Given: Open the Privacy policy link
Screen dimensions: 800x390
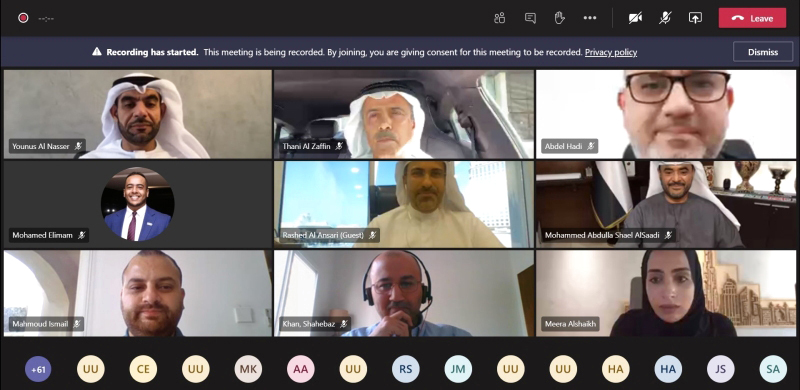Looking at the screenshot, I should (611, 52).
